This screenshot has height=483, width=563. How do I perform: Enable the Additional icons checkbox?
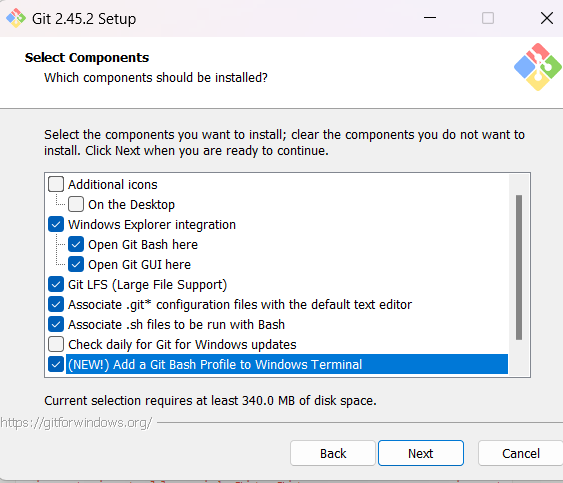(56, 184)
